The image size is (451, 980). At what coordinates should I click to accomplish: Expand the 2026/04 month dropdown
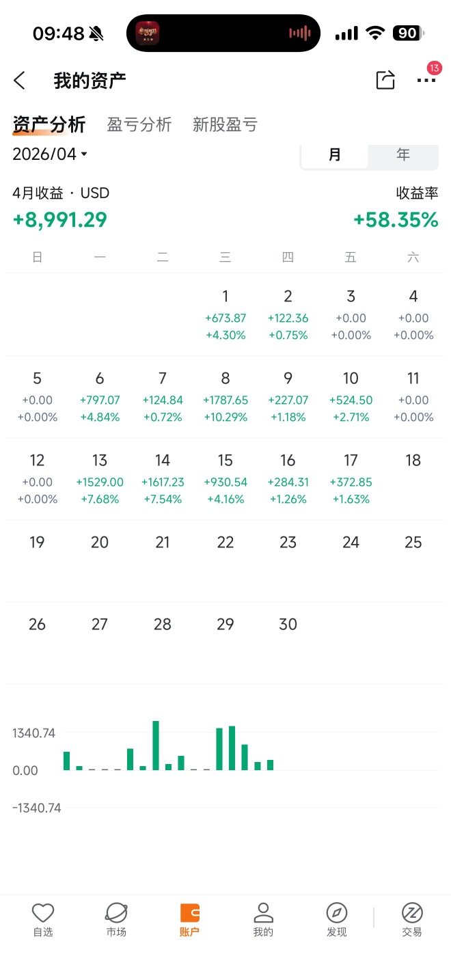51,154
